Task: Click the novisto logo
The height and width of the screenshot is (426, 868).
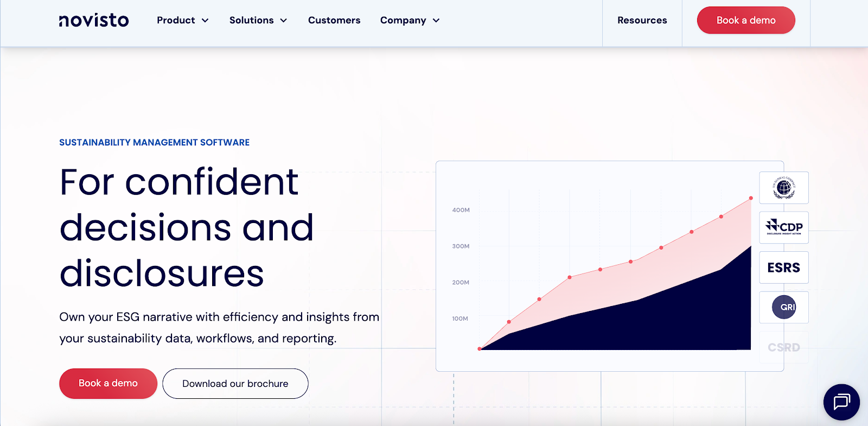Action: pos(94,20)
